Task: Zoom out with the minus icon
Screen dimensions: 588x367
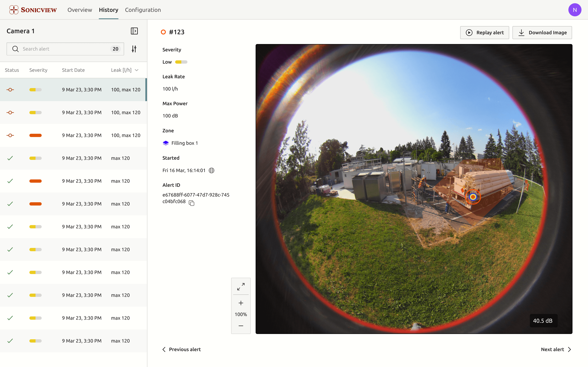Action: click(x=241, y=325)
